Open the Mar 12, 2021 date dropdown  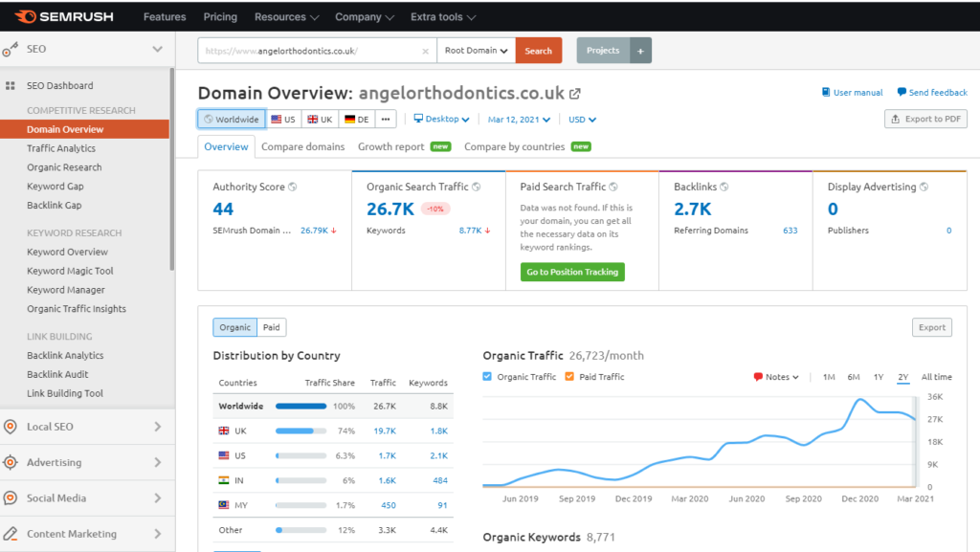(x=519, y=120)
